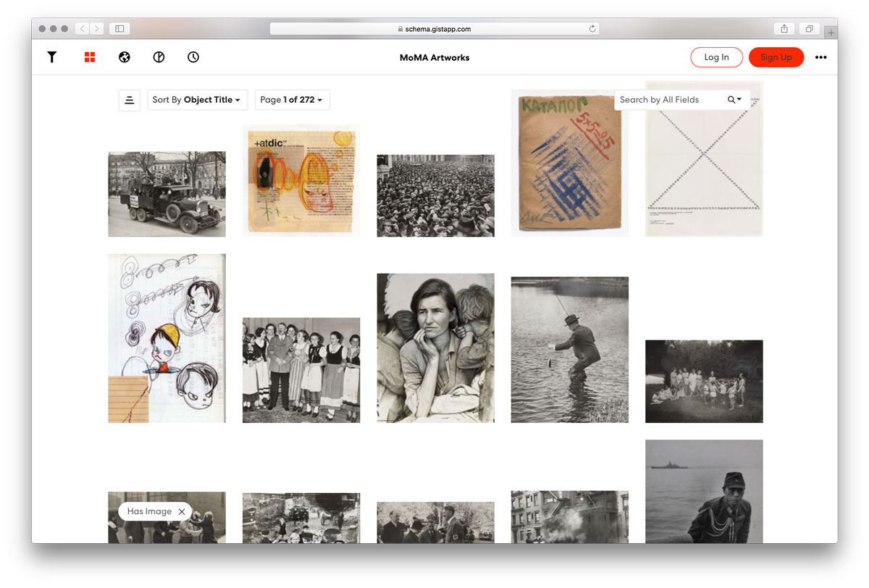
Task: Expand the Sort By Object Title dropdown
Action: (x=198, y=100)
